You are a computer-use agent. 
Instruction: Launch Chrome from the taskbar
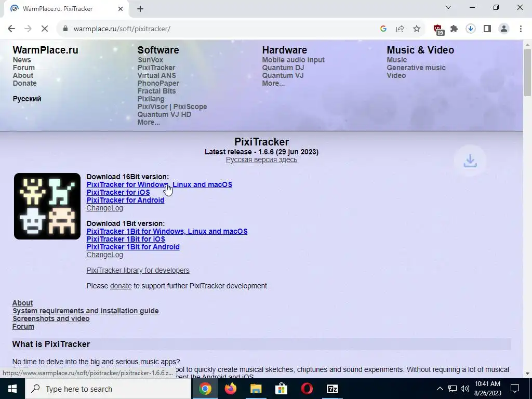(x=205, y=389)
